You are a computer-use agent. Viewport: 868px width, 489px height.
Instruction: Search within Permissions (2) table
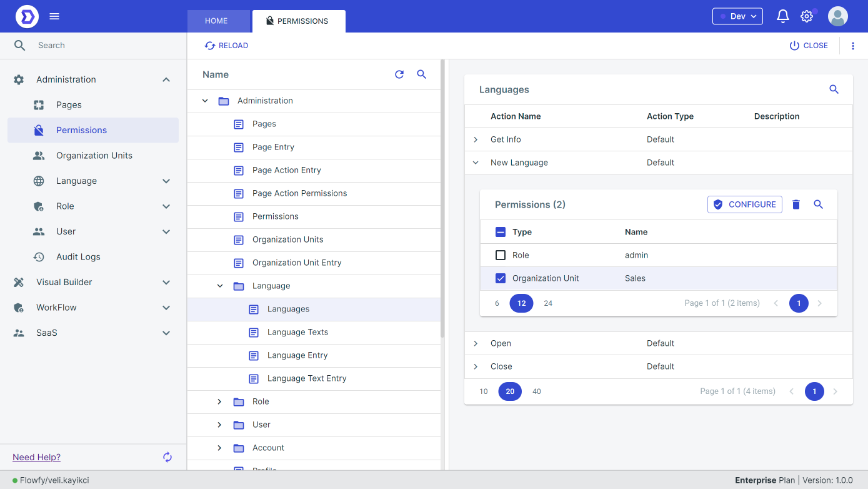(819, 204)
